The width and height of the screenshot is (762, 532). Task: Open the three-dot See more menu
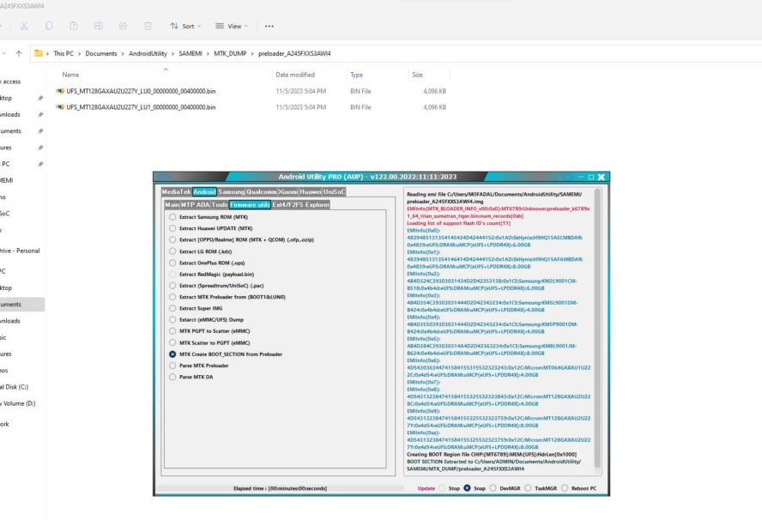tap(269, 27)
